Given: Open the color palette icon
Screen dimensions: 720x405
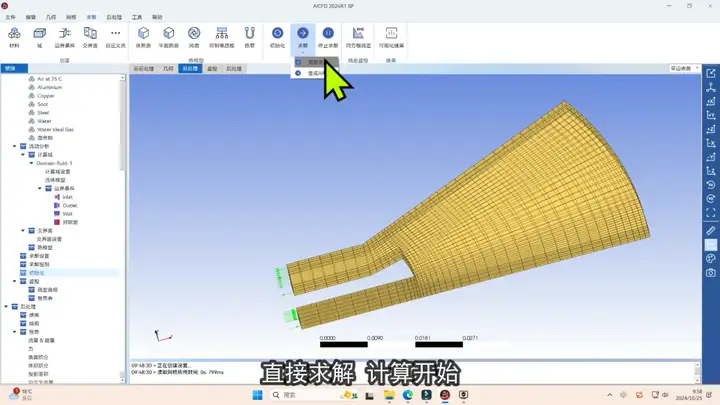Looking at the screenshot, I should pyautogui.click(x=710, y=259).
